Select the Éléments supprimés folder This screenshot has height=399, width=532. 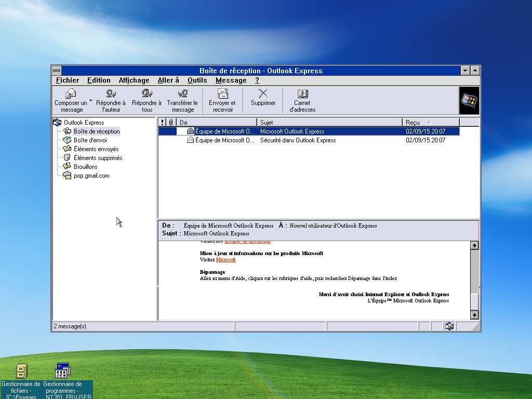pyautogui.click(x=98, y=158)
